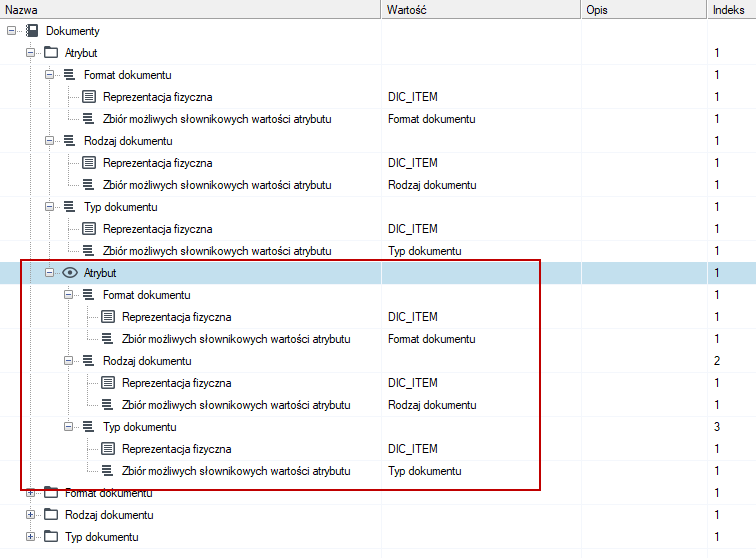Click Zbiór możliwych icon in Rodzaj dokumentu, folder Atrybut

89,185
